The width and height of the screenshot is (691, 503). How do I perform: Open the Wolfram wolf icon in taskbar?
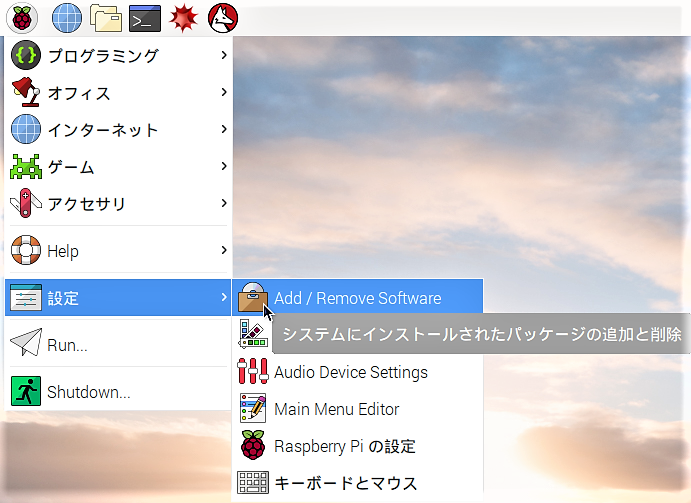tap(223, 18)
